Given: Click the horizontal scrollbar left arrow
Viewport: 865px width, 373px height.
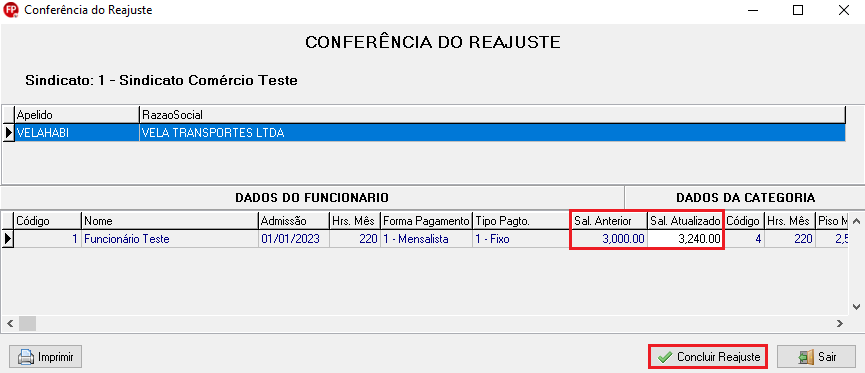Looking at the screenshot, I should (9, 323).
